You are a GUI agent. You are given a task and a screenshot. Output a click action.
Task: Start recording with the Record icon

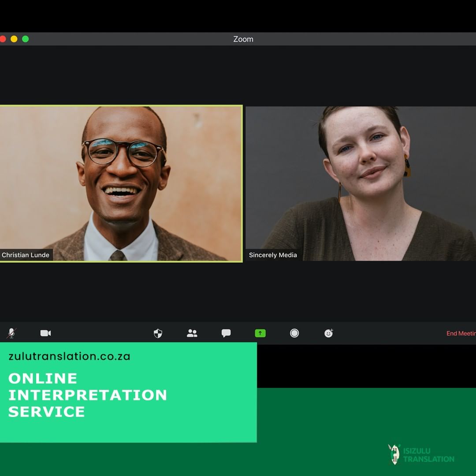294,333
